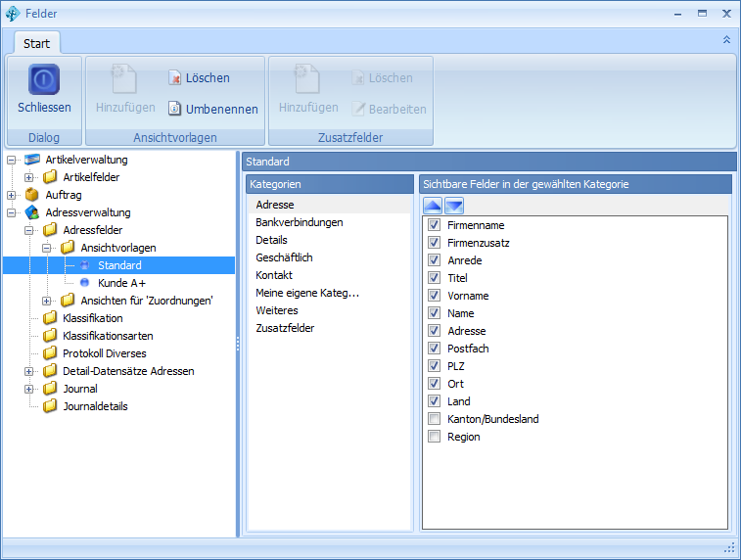Open the Start ribbon tab
This screenshot has height=560, width=741.
click(x=36, y=43)
